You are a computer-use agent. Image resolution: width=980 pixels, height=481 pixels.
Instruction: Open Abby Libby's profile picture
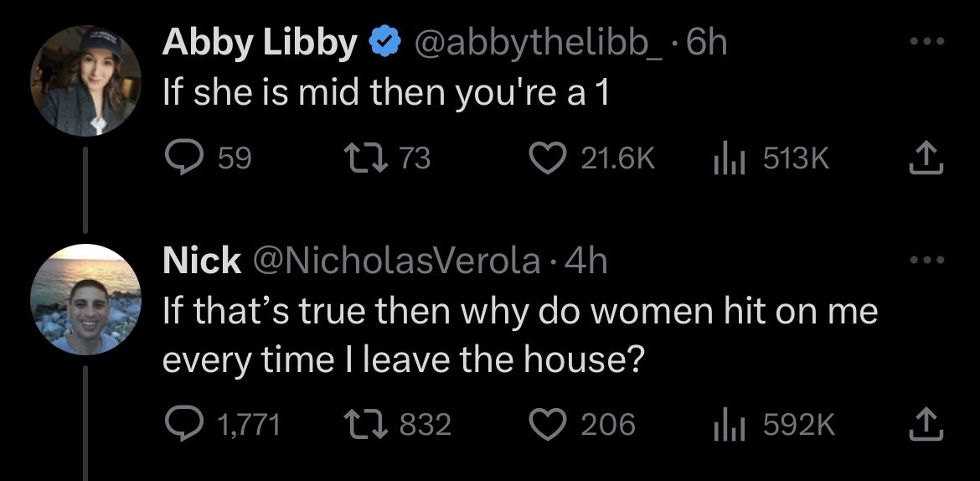tap(84, 80)
